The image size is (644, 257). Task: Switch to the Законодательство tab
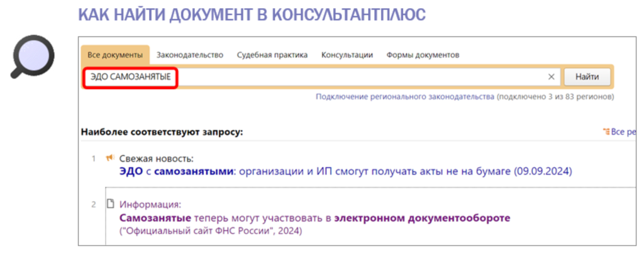(x=190, y=55)
